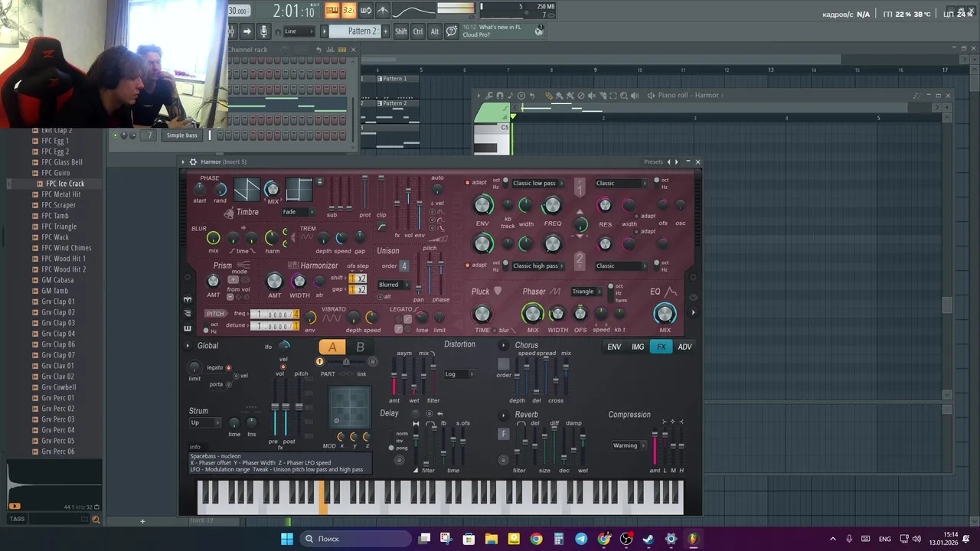Click the Windows Start button
The height and width of the screenshot is (551, 980).
[286, 539]
